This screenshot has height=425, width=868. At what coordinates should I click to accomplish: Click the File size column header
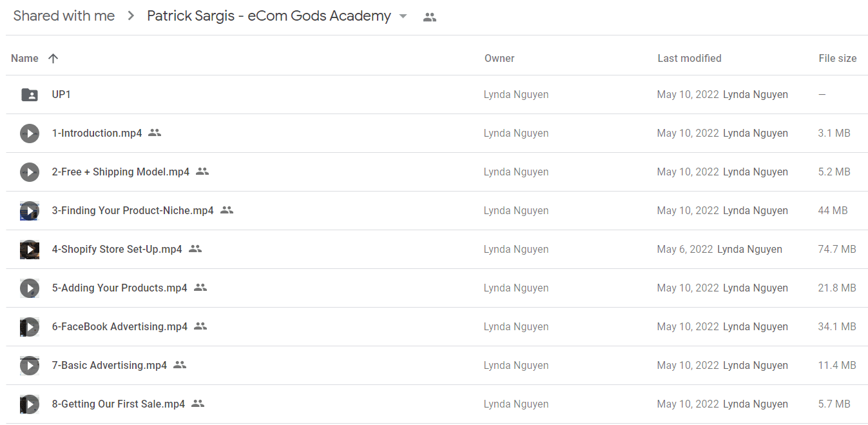(x=838, y=58)
